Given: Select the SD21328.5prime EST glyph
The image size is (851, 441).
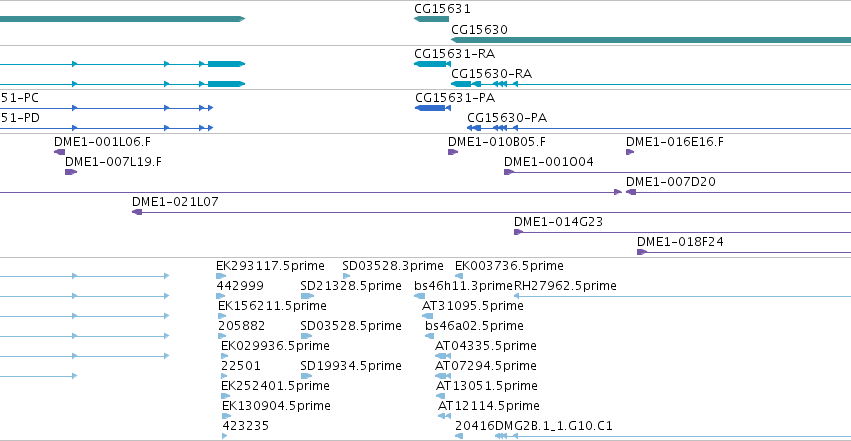Looking at the screenshot, I should tap(307, 296).
